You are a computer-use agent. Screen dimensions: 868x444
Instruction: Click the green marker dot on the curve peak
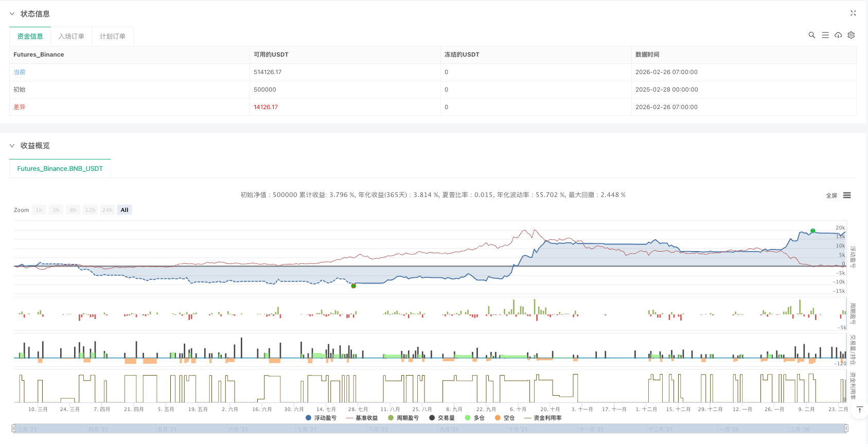[813, 231]
